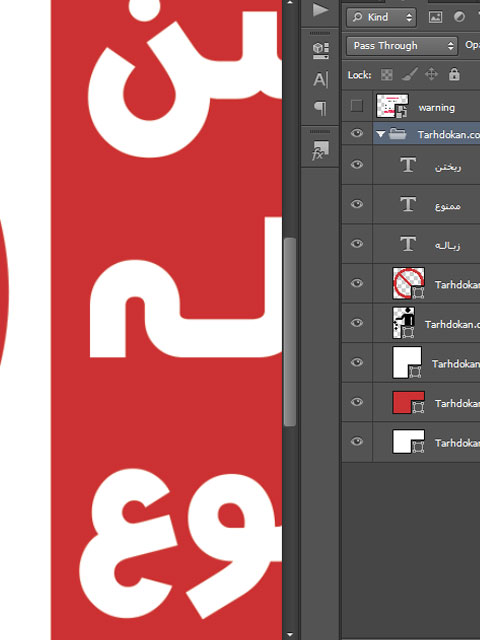This screenshot has width=480, height=640.
Task: Hide the prohibition sign layer
Action: pyautogui.click(x=357, y=283)
